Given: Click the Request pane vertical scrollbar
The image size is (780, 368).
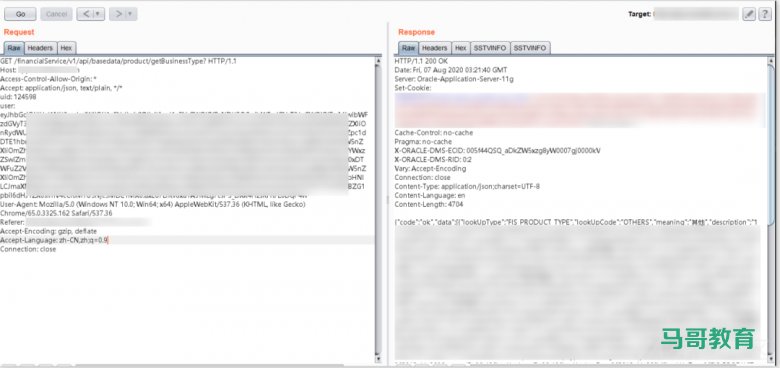Looking at the screenshot, I should [x=379, y=209].
